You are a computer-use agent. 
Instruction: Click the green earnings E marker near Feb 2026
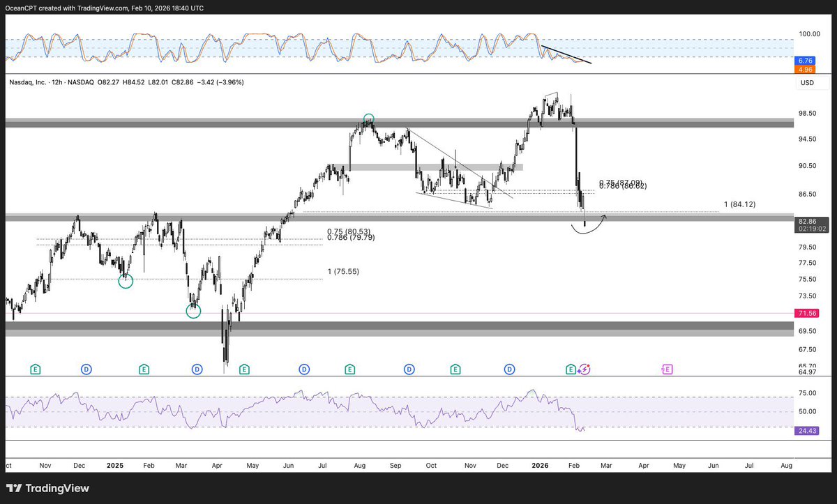click(571, 368)
